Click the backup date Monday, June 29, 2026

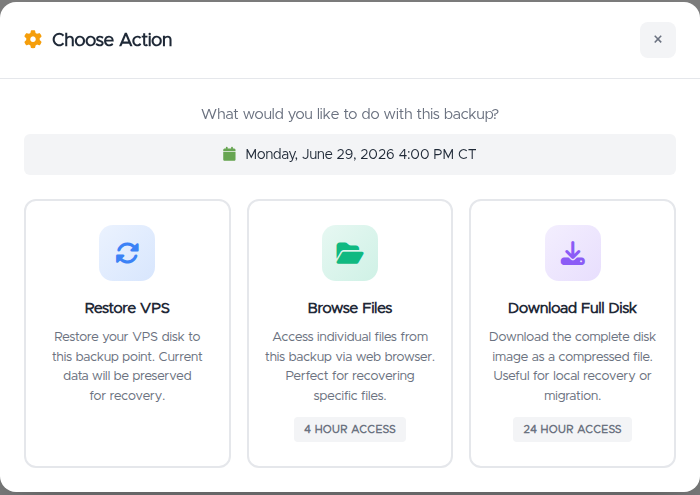click(361, 154)
